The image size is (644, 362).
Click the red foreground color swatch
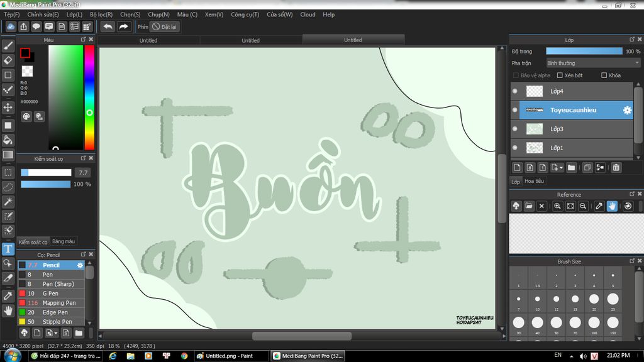(25, 53)
